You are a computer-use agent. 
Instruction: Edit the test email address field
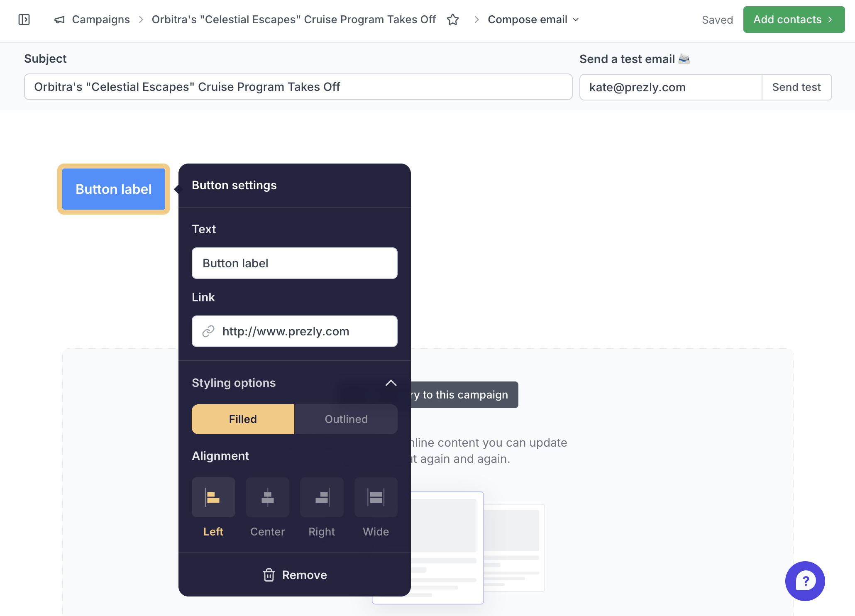[x=671, y=87]
